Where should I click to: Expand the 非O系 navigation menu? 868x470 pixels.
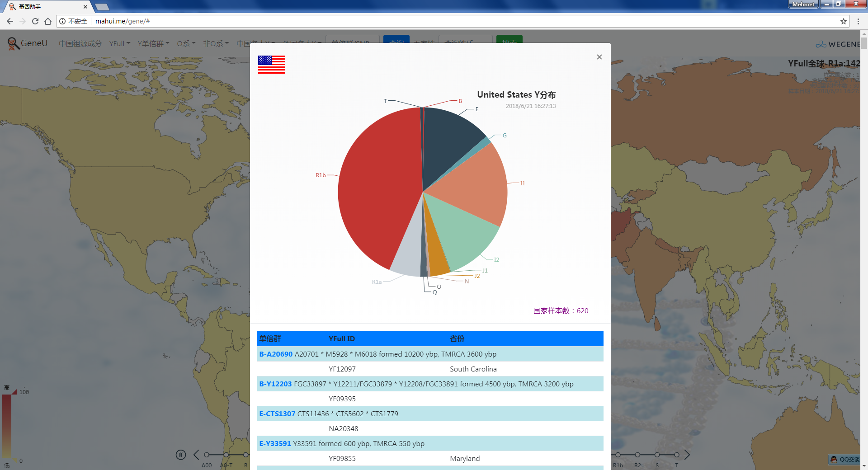tap(216, 43)
